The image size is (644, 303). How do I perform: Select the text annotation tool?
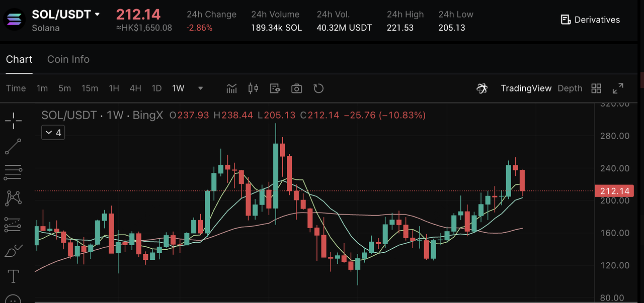click(13, 276)
